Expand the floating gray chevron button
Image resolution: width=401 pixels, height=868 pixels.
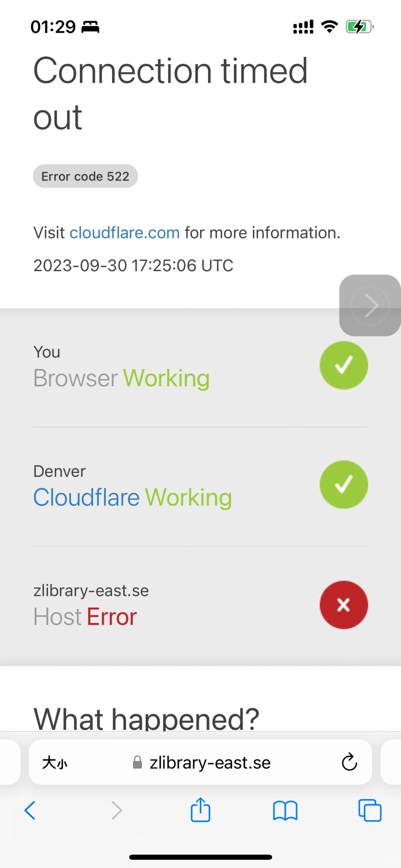click(x=370, y=305)
